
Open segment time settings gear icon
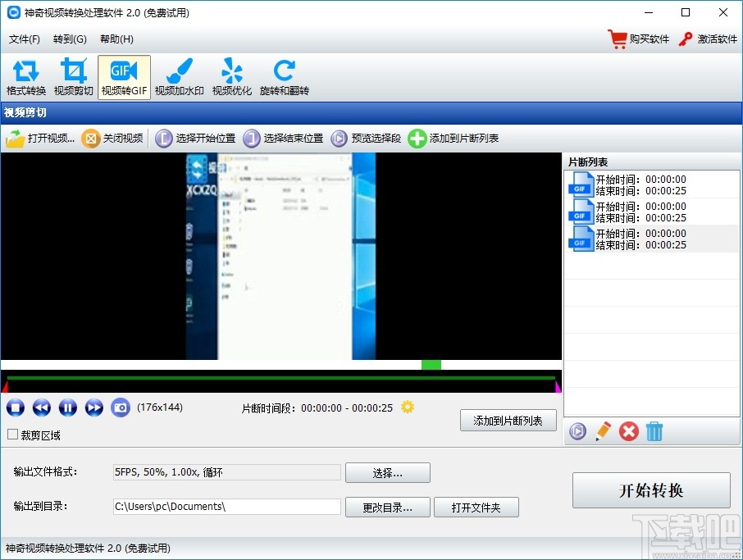coord(408,407)
